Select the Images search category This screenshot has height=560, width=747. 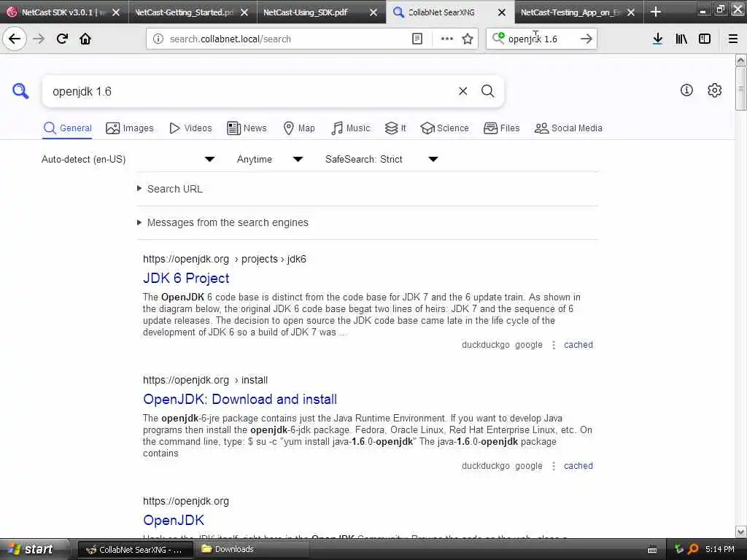coord(130,128)
